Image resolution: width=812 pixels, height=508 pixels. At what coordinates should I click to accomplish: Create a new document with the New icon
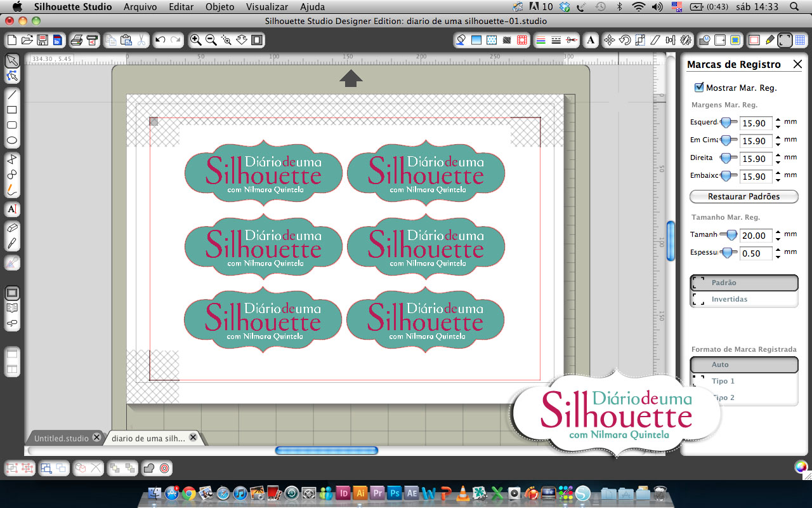(12, 40)
